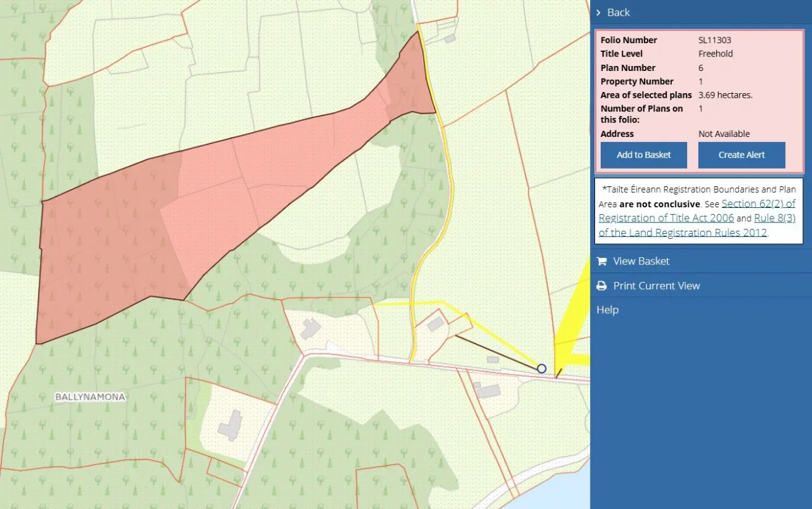
Task: Open the Help menu item
Action: pyautogui.click(x=607, y=310)
